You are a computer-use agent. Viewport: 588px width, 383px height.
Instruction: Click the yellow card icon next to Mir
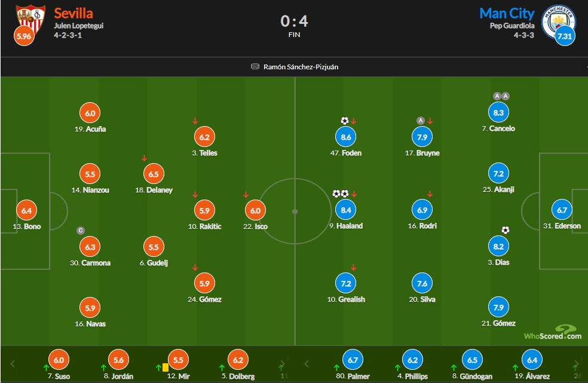pyautogui.click(x=166, y=367)
